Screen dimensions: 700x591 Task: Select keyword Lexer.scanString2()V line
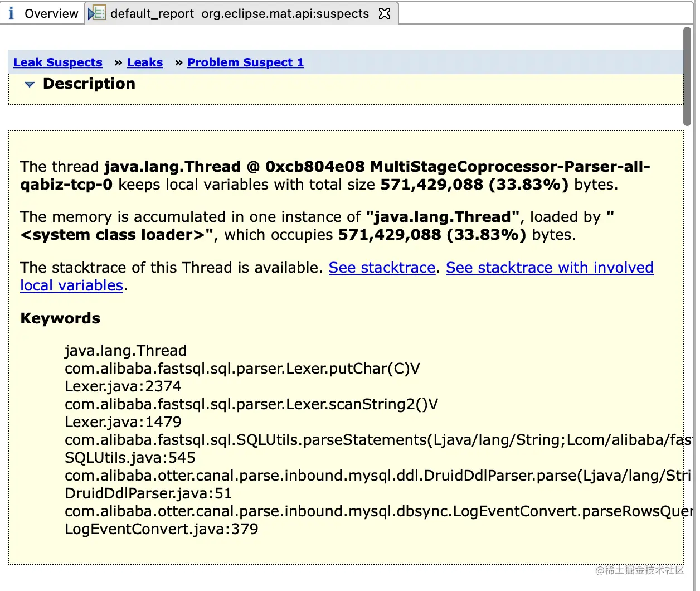251,404
